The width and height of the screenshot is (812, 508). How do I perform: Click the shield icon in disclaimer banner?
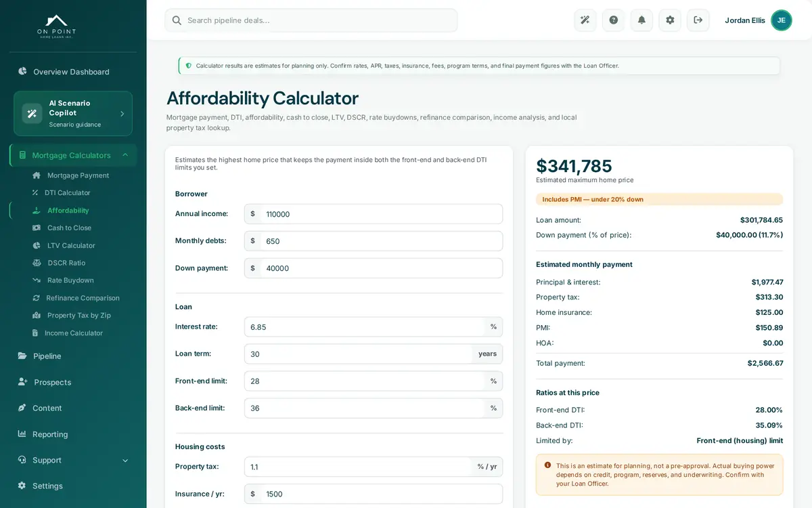pyautogui.click(x=188, y=66)
